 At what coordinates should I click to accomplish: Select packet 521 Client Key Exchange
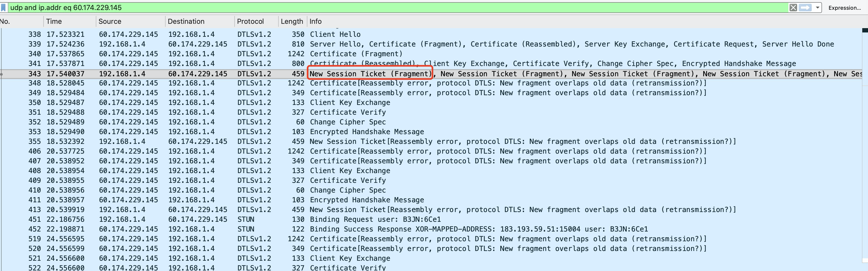click(431, 259)
